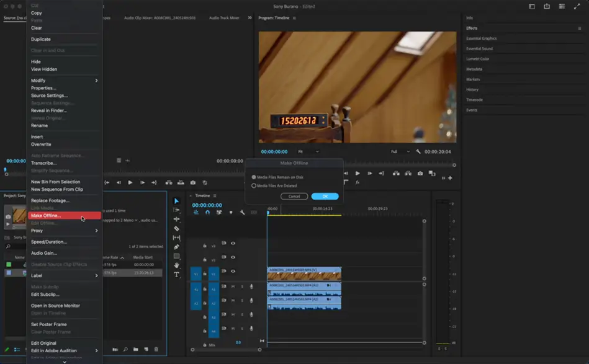Viewport: 589px width, 364px height.
Task: Pick the Hand tool
Action: click(176, 265)
